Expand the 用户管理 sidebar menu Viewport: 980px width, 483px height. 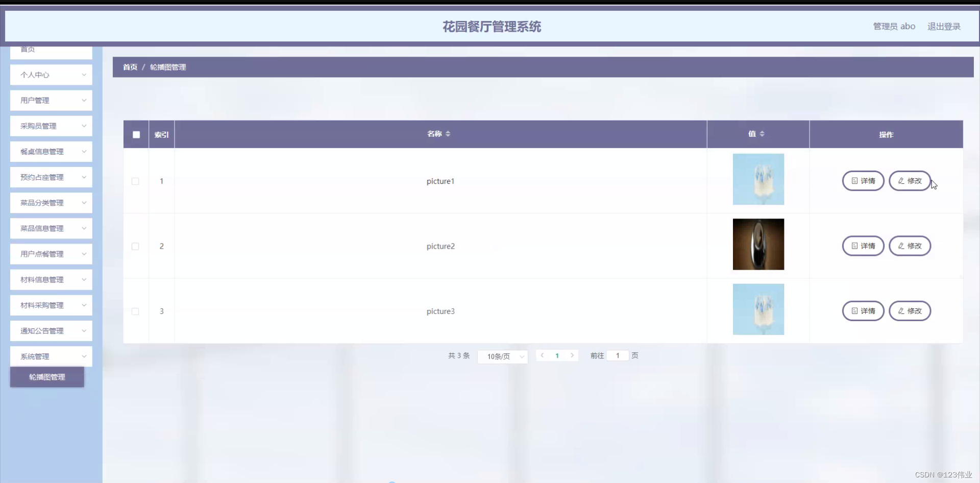[51, 100]
